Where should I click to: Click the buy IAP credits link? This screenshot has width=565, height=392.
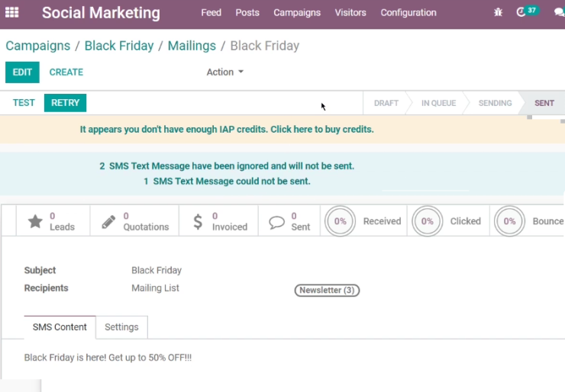click(x=322, y=129)
